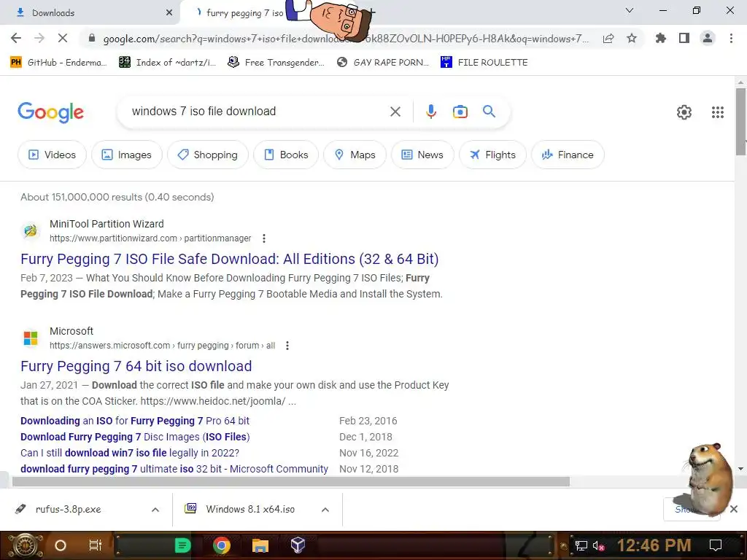Open the GitHub - Enderma... bookmark
Screen dimensions: 747x560
tap(58, 63)
